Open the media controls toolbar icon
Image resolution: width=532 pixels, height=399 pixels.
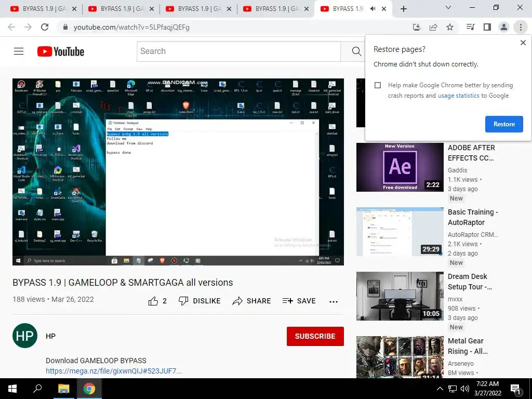(x=470, y=27)
